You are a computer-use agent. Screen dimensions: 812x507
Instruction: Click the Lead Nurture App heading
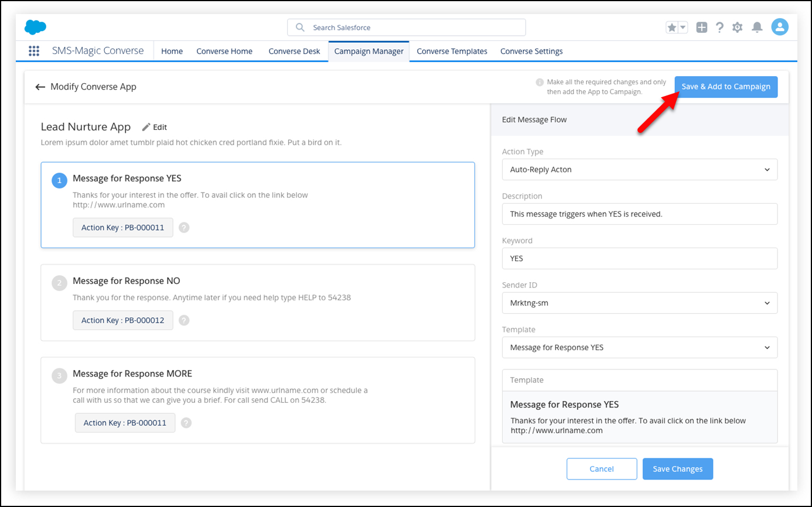coord(86,126)
